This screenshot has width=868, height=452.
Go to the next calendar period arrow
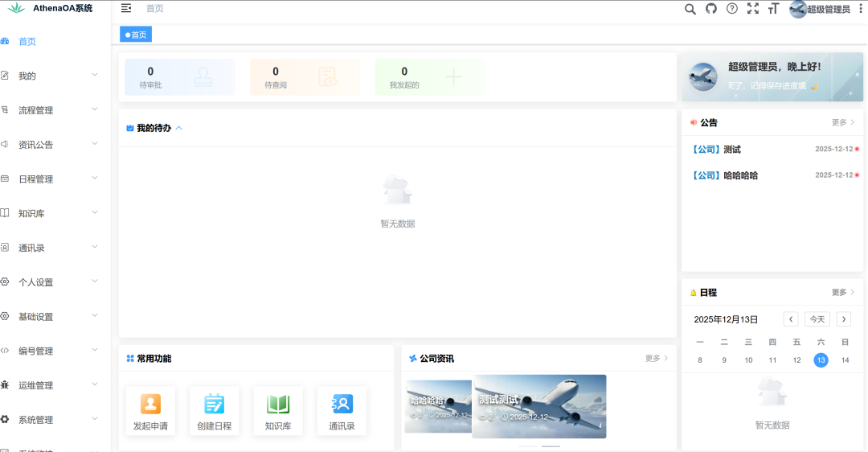click(x=844, y=319)
